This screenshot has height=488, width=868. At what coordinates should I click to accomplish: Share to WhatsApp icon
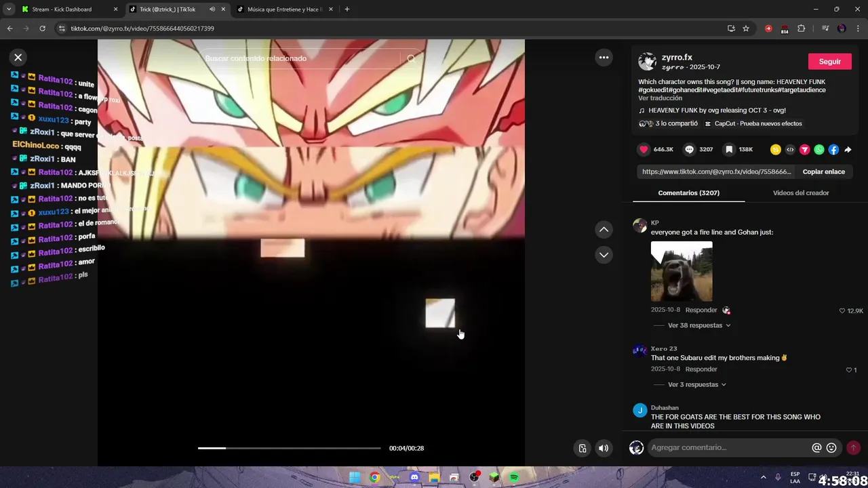point(819,150)
